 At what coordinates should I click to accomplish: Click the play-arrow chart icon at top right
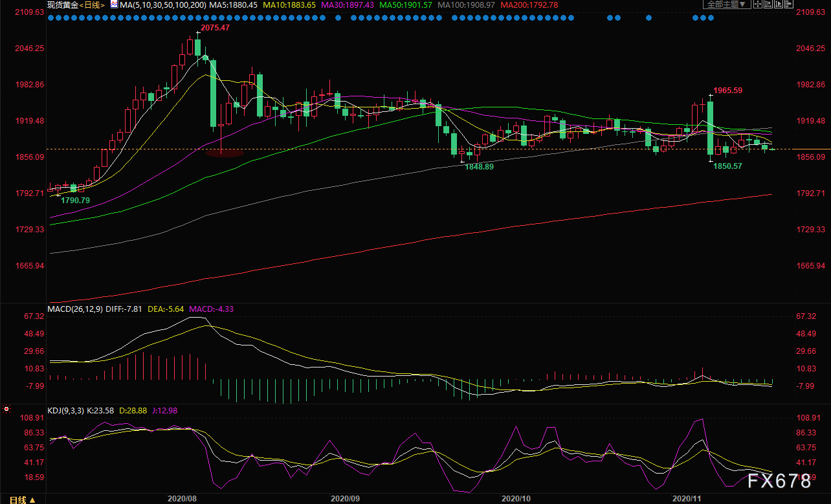pyautogui.click(x=778, y=4)
